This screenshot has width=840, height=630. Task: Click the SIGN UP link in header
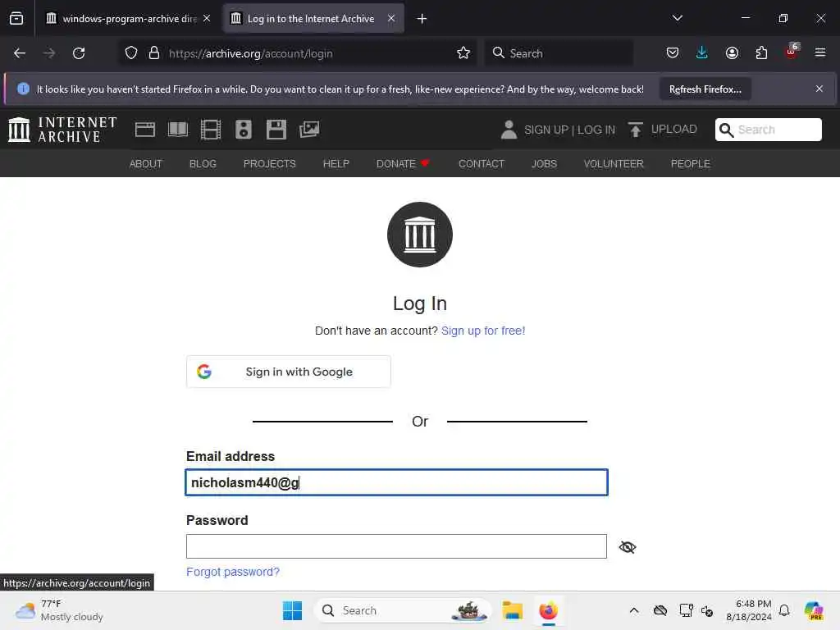coord(546,130)
